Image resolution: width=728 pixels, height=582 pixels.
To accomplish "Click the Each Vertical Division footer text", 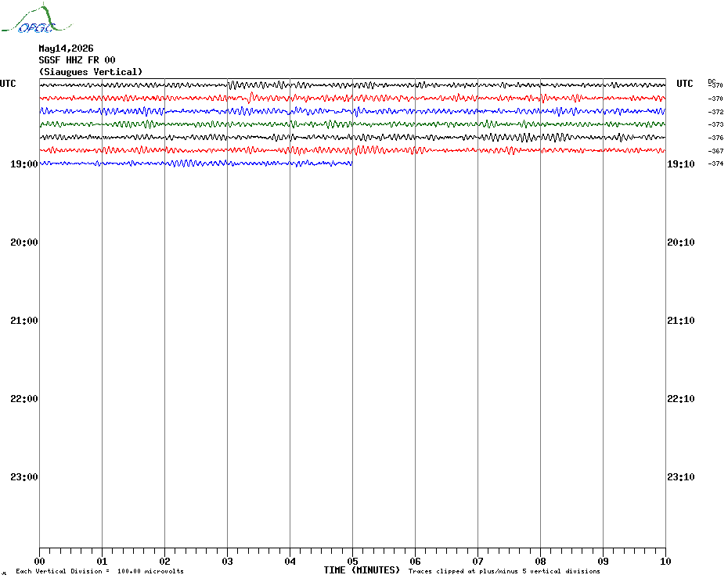I will click(100, 571).
